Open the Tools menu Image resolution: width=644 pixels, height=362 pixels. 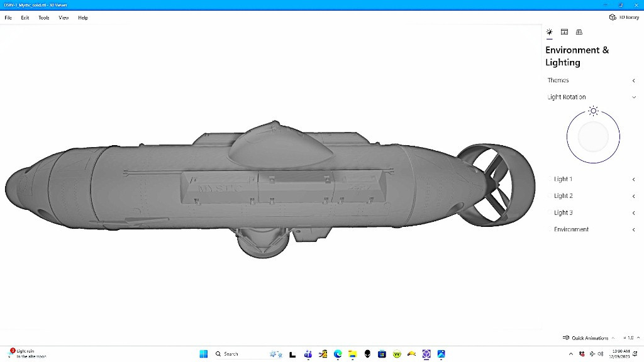pos(44,18)
